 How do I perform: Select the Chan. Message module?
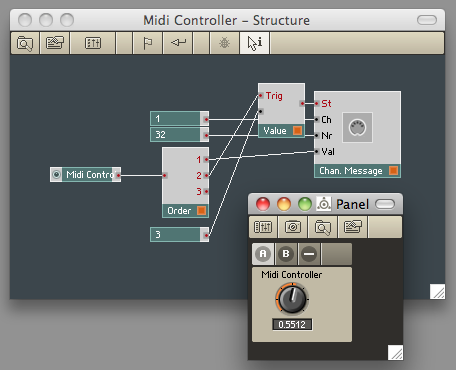pos(357,134)
